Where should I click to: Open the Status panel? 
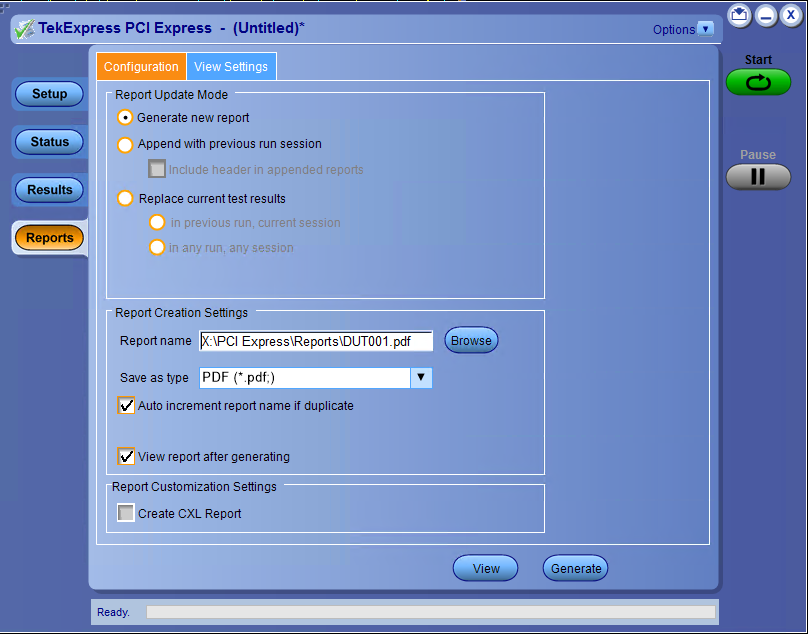pyautogui.click(x=49, y=142)
